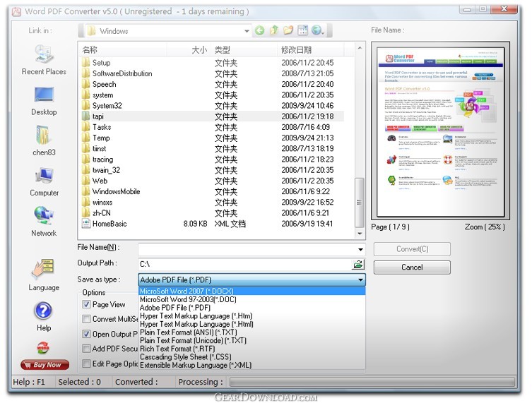Select the Setup folder icon

[85, 63]
